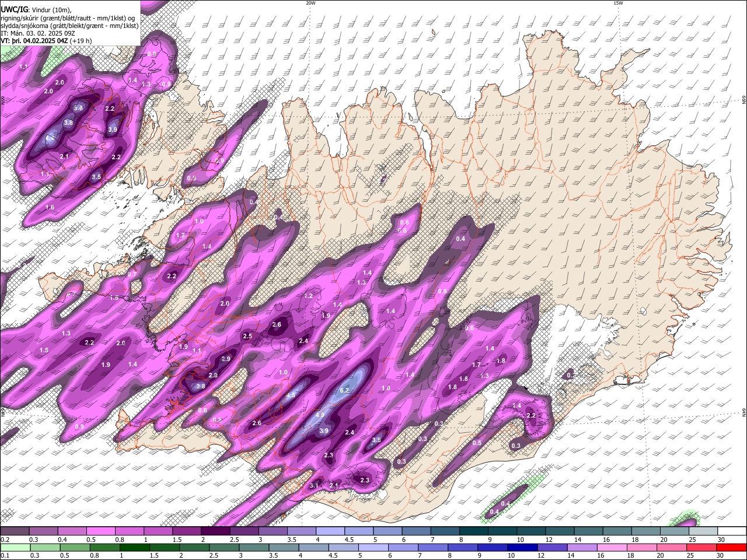Click the 4.9 precipitation value on the map
This screenshot has width=747, height=560.
320,415
